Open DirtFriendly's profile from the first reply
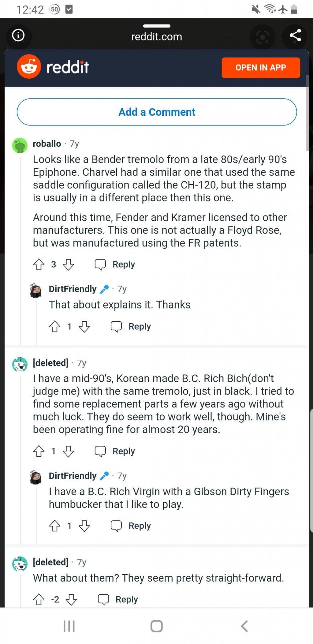 coord(73,289)
